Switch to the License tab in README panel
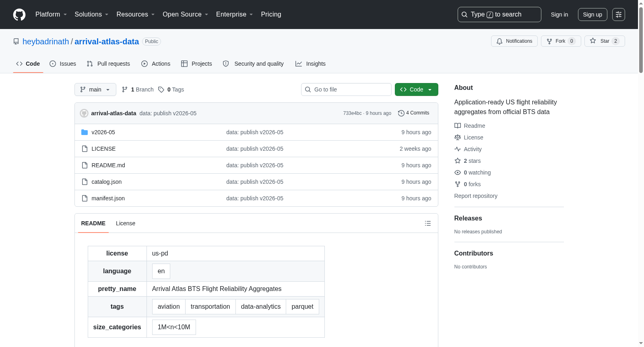The image size is (644, 347). coord(126,223)
